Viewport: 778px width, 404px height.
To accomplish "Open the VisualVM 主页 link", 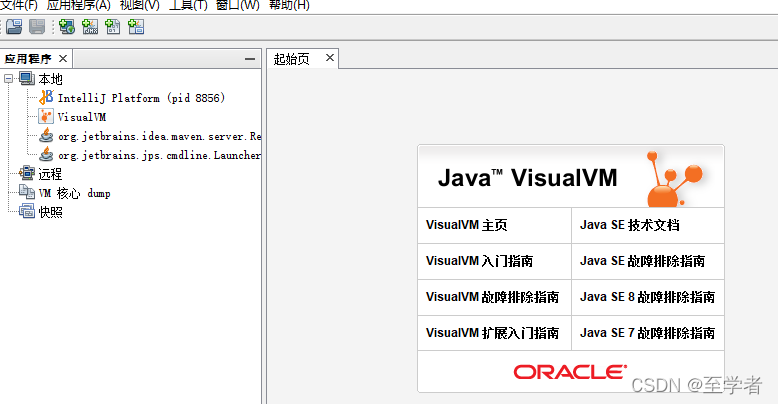I will coord(466,225).
